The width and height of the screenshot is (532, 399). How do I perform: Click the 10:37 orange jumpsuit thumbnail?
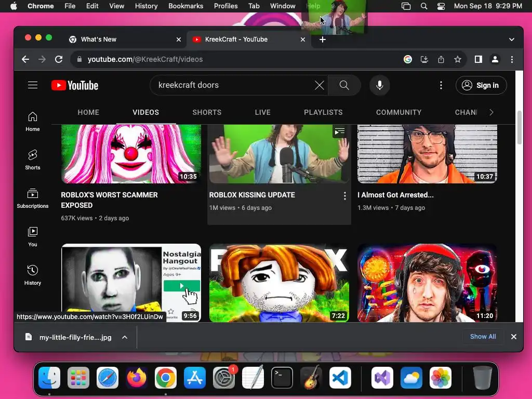pyautogui.click(x=427, y=154)
